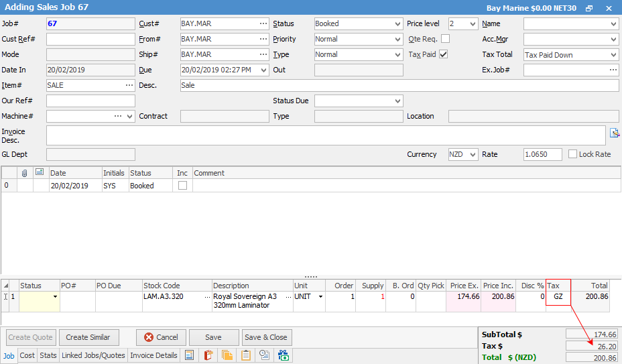622x364 pixels.
Task: Click the yellow stacked folders icon tab
Action: tap(227, 355)
